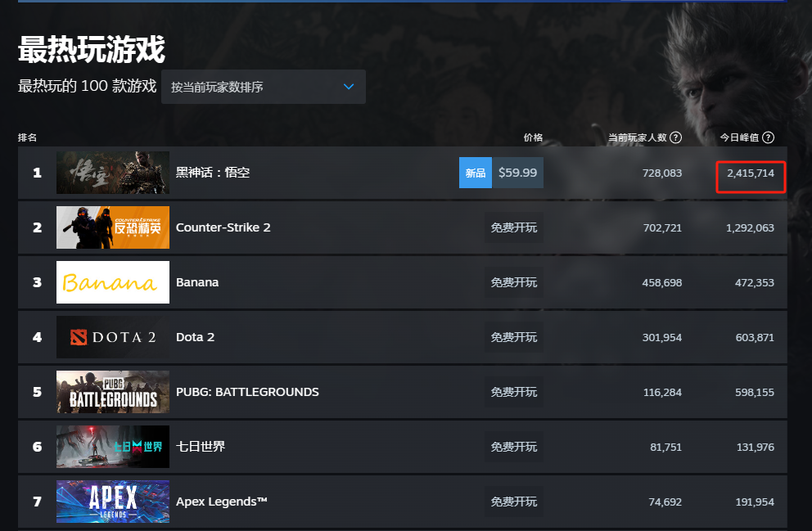Open Apex Legends game thumbnail
This screenshot has width=812, height=531.
coord(113,502)
